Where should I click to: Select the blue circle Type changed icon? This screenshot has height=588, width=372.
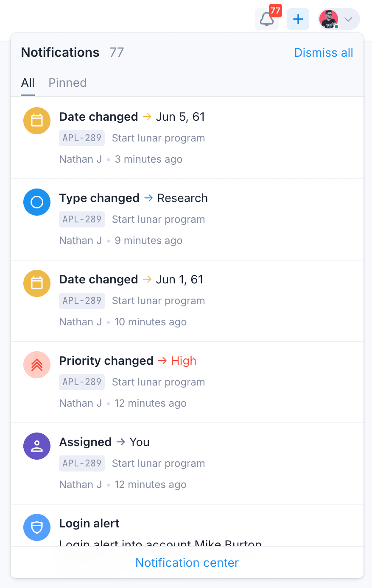(x=36, y=202)
